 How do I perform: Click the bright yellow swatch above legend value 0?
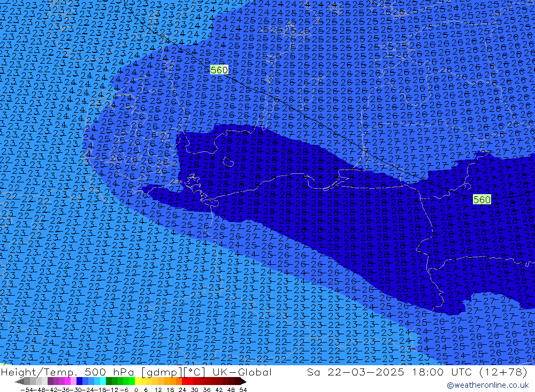tap(138, 381)
